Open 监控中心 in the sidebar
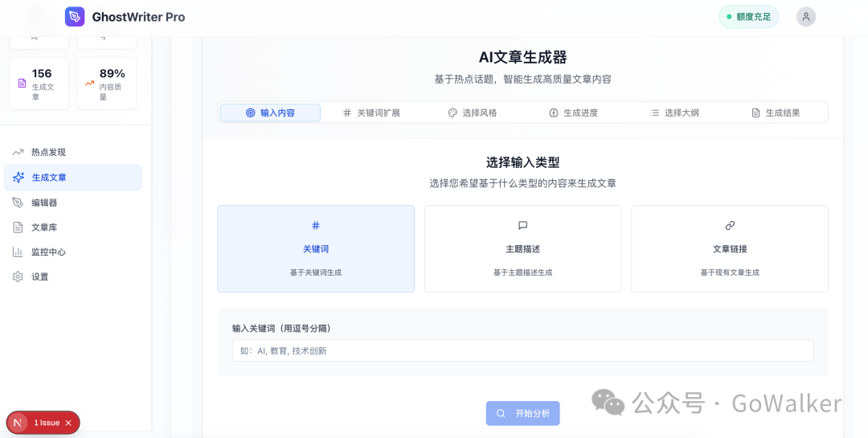The width and height of the screenshot is (868, 438). coord(72,252)
